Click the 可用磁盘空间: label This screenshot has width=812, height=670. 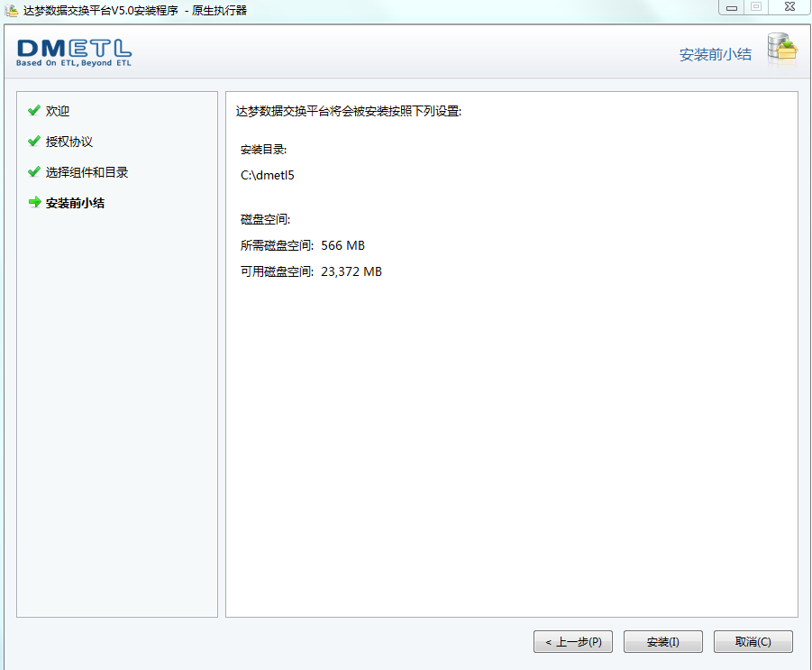(277, 271)
